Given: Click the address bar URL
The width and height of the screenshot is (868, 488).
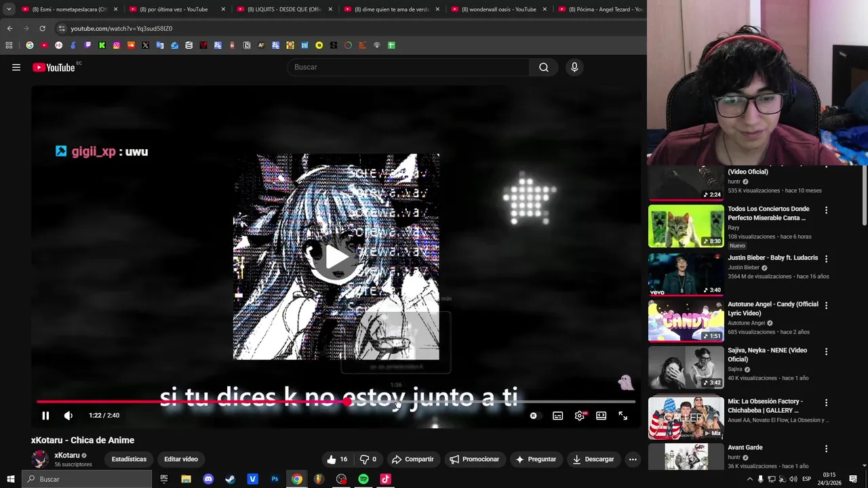Looking at the screenshot, I should pos(121,28).
